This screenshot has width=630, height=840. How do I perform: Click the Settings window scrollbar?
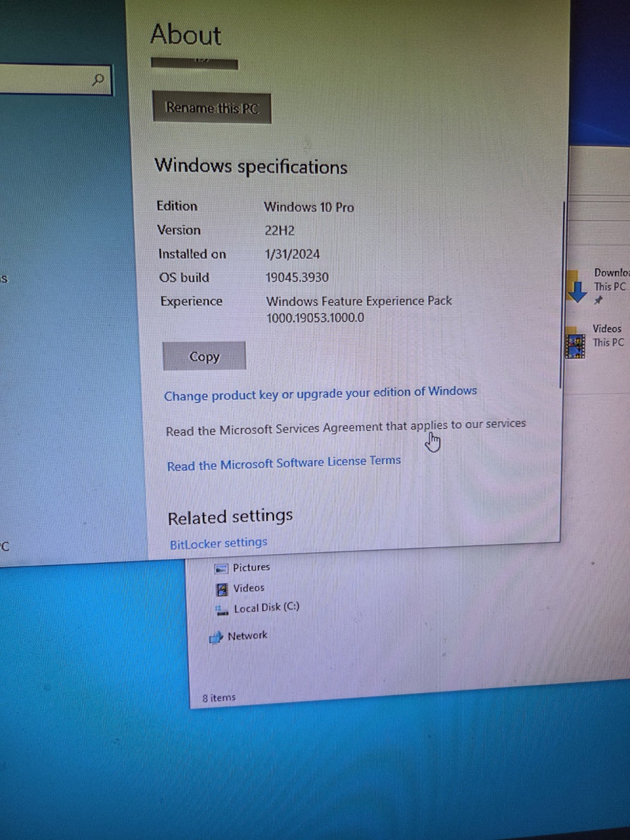(561, 294)
